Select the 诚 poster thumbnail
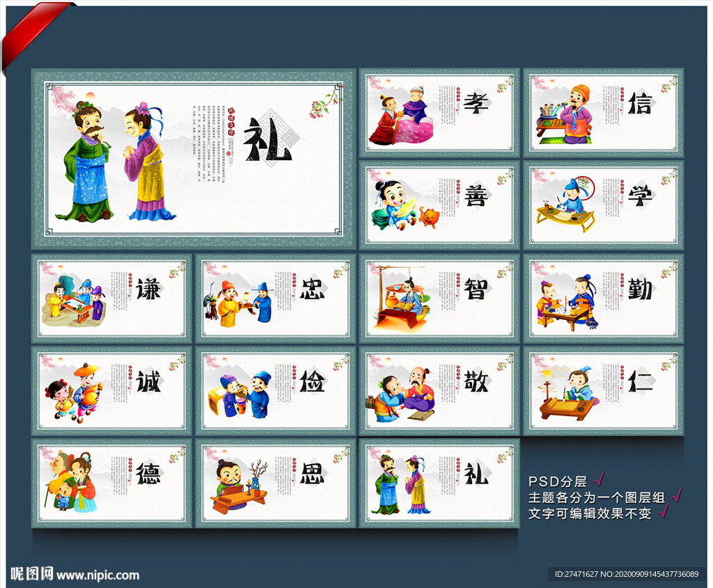713x588 pixels. coord(112,391)
